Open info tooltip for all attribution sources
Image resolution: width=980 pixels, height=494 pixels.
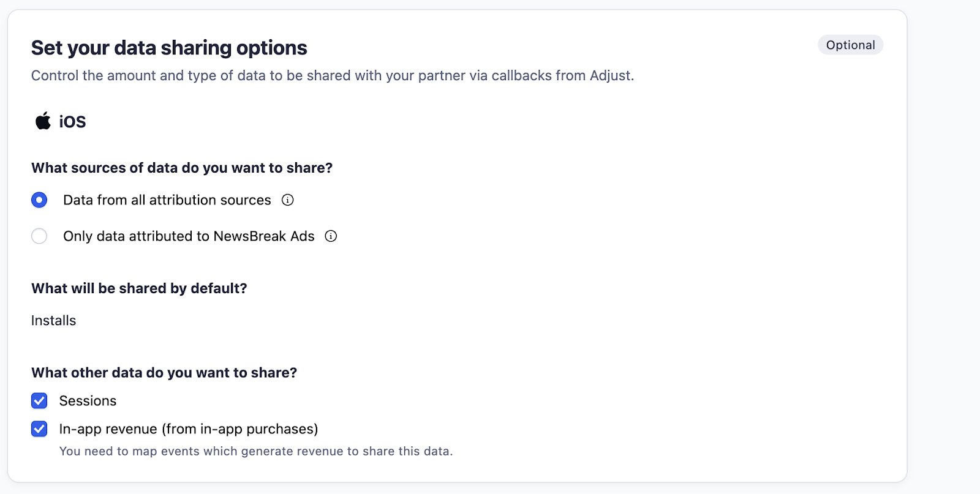pos(288,200)
